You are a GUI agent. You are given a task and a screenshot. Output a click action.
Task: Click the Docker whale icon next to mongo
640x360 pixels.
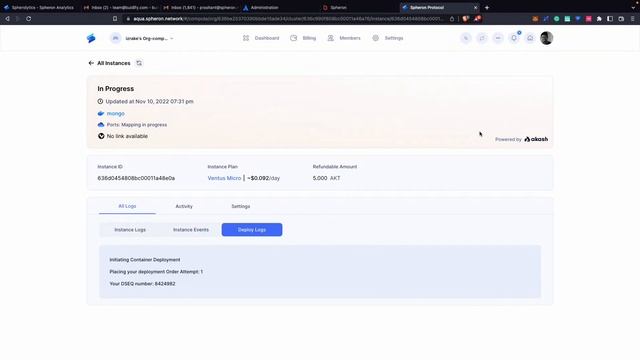(x=101, y=113)
